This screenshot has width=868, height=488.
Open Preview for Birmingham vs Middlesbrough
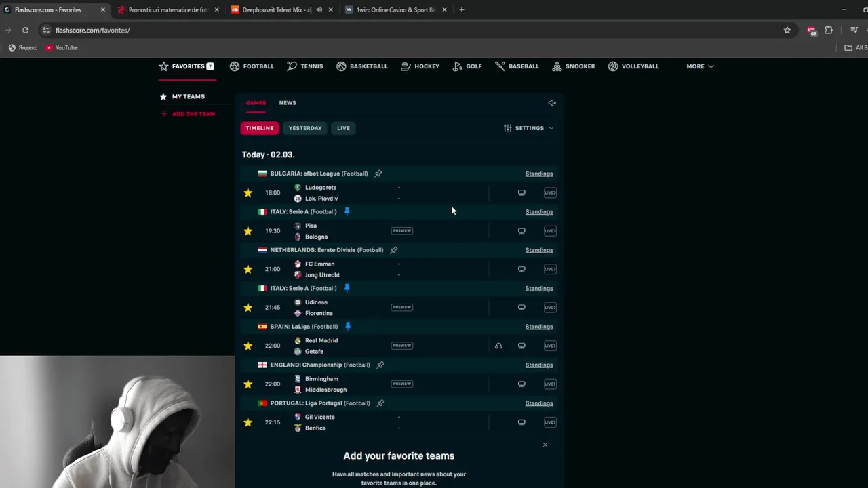[x=402, y=384]
